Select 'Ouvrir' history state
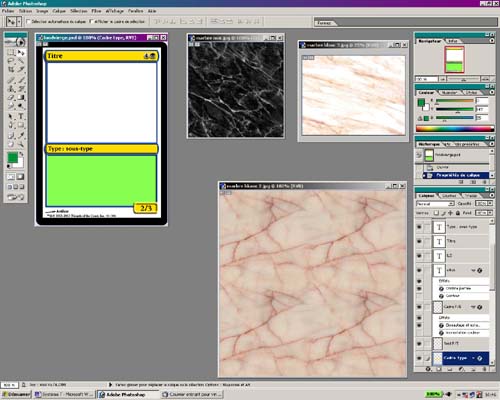The height and width of the screenshot is (400, 500). tap(456, 167)
